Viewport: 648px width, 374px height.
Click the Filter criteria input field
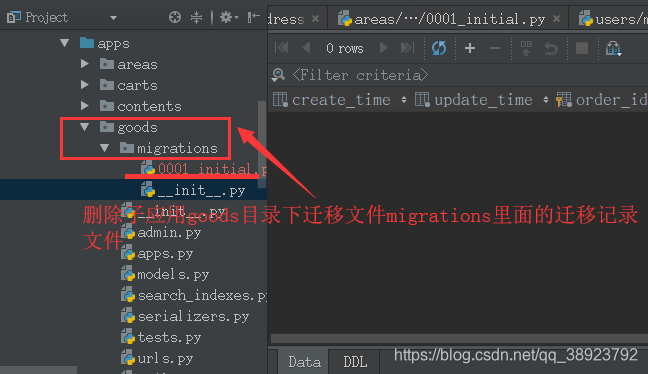(360, 75)
